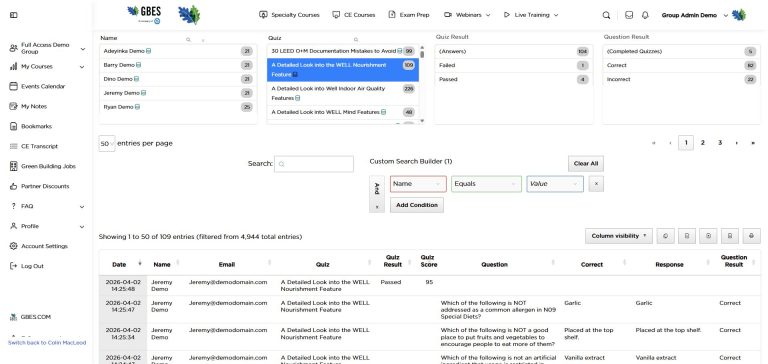Click the PDF export button

click(730, 236)
